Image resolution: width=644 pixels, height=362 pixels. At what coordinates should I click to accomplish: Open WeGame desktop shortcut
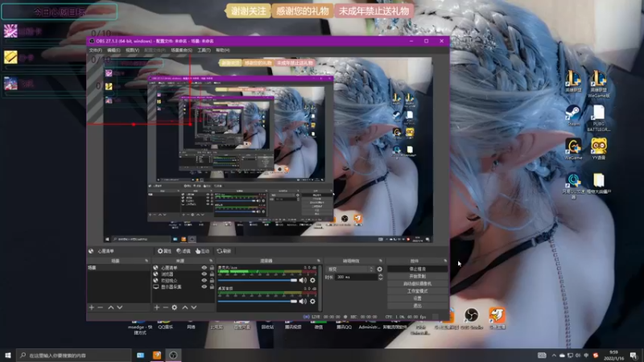tap(573, 149)
